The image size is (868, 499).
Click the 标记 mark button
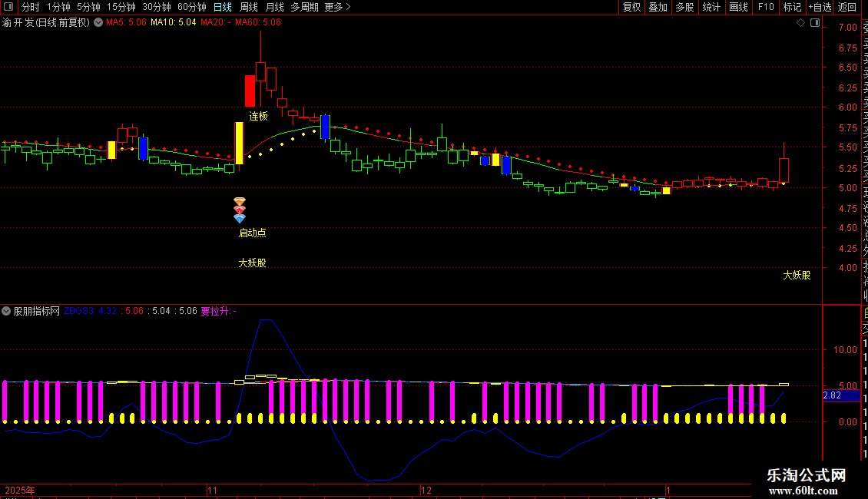(792, 7)
